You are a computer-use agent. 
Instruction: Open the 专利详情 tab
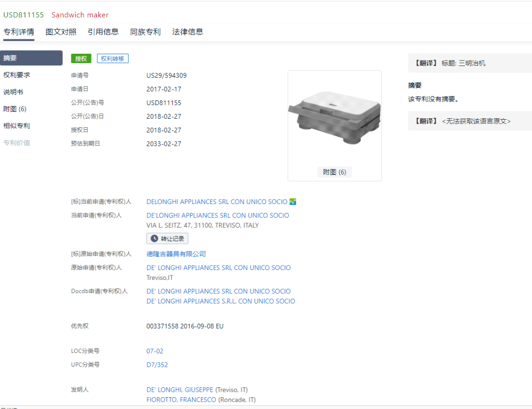click(x=19, y=32)
